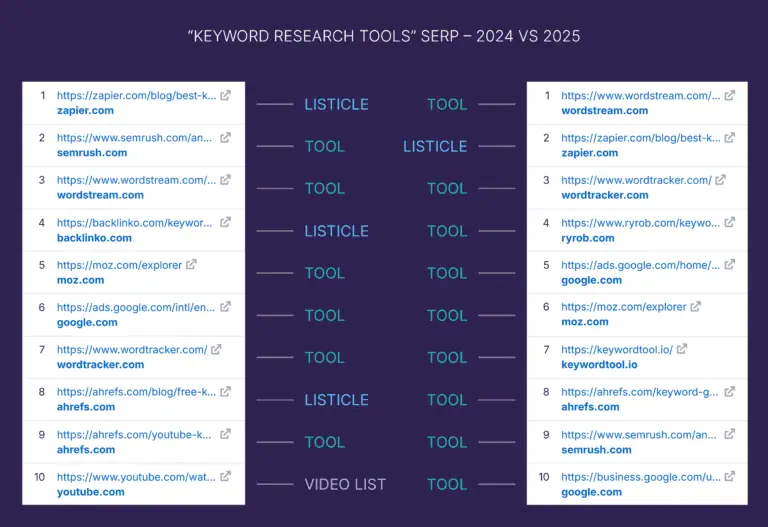Select bold domain semrush.com in 2024 list
Viewport: 768px width, 527px height.
tap(92, 153)
